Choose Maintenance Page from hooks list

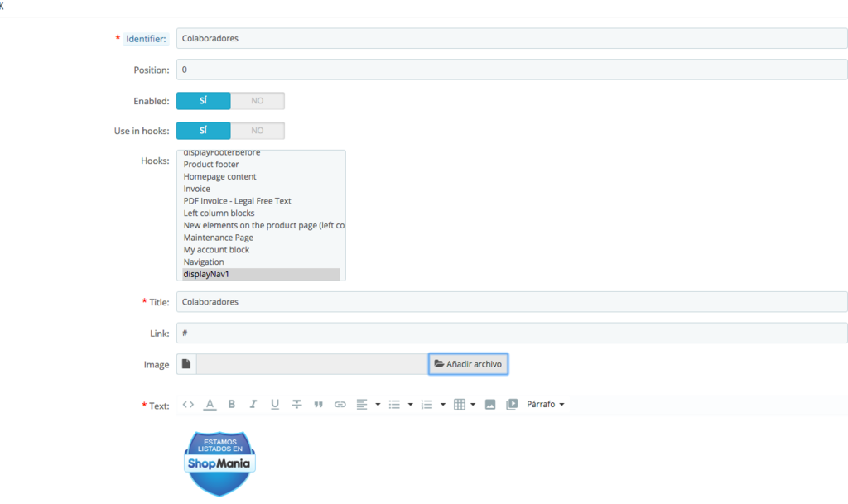[x=219, y=238]
